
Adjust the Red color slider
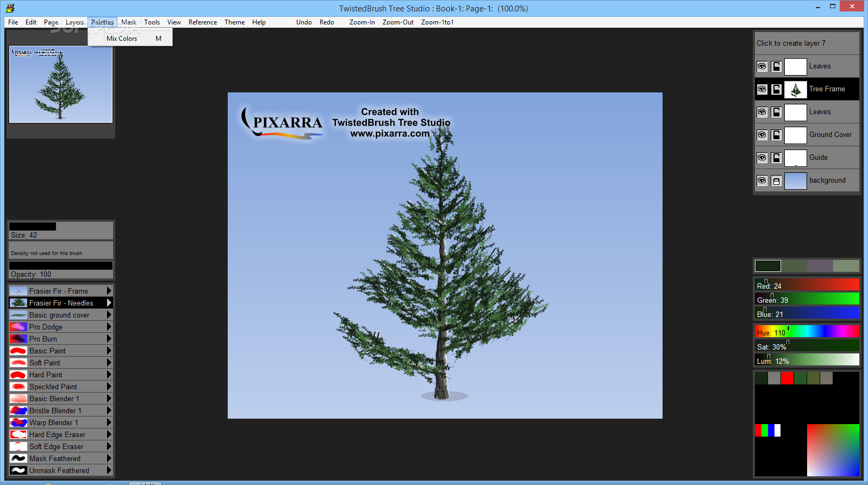(x=807, y=284)
